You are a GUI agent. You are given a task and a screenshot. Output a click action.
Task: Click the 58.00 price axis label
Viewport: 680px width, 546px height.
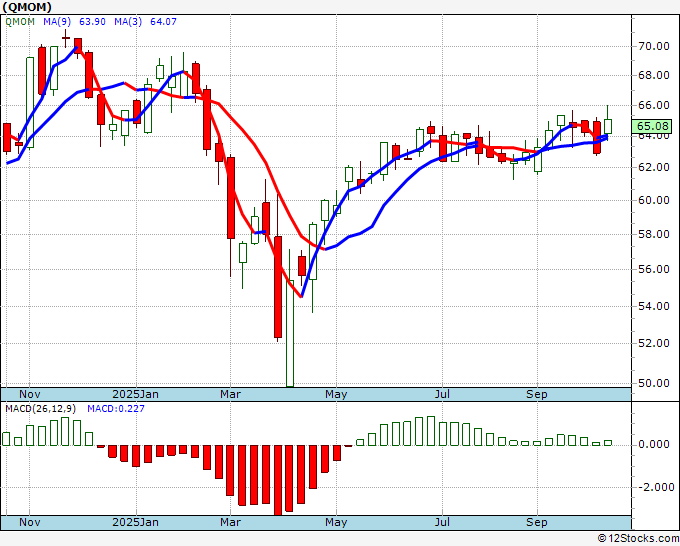[654, 235]
